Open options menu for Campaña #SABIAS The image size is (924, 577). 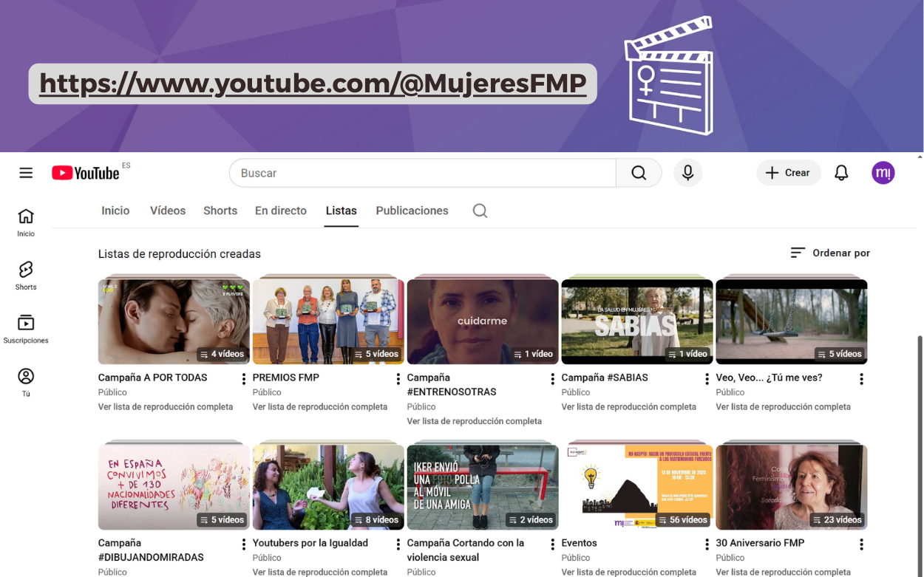(x=707, y=379)
